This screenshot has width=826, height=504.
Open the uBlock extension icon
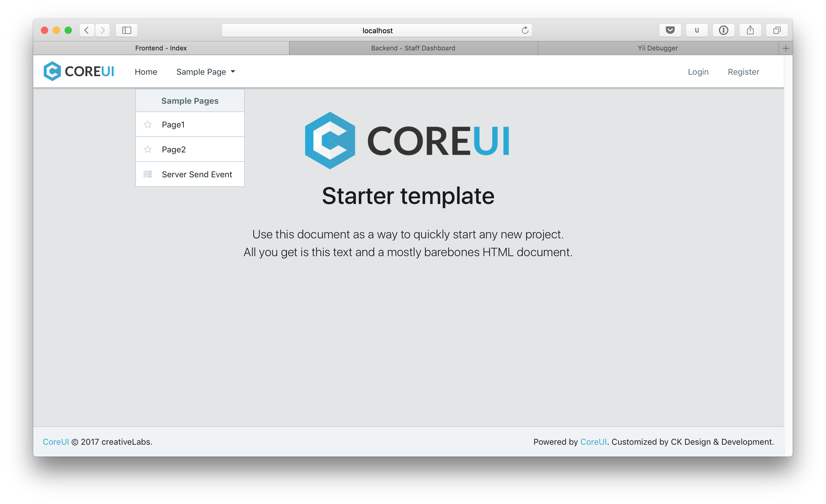(697, 31)
